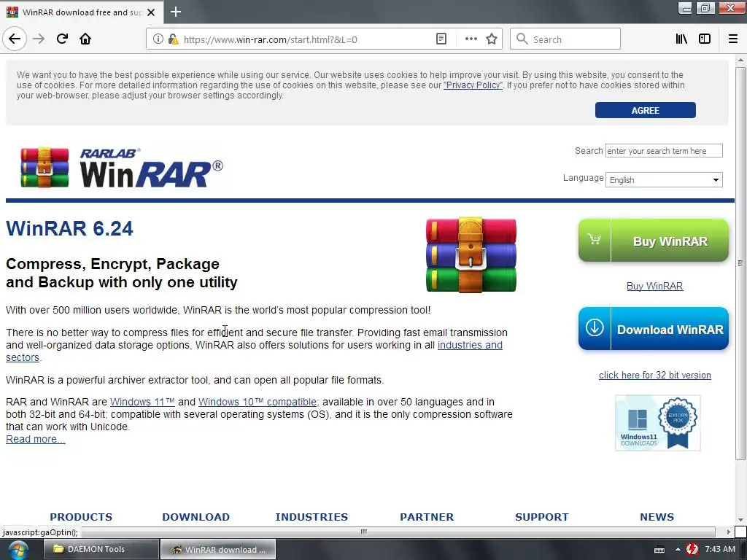
Task: Show hidden tray icons arrow
Action: (678, 550)
